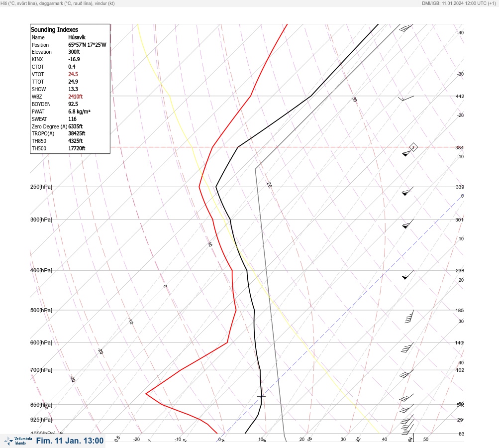The height and width of the screenshot is (448, 499).
Task: Click the "600[hPa]" pressure label
Action: 41,342
